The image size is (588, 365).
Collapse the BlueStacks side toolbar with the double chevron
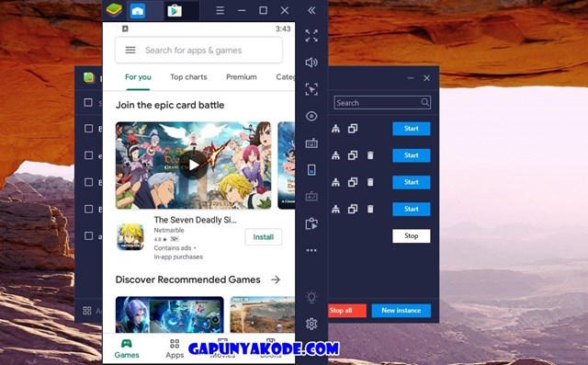[311, 10]
